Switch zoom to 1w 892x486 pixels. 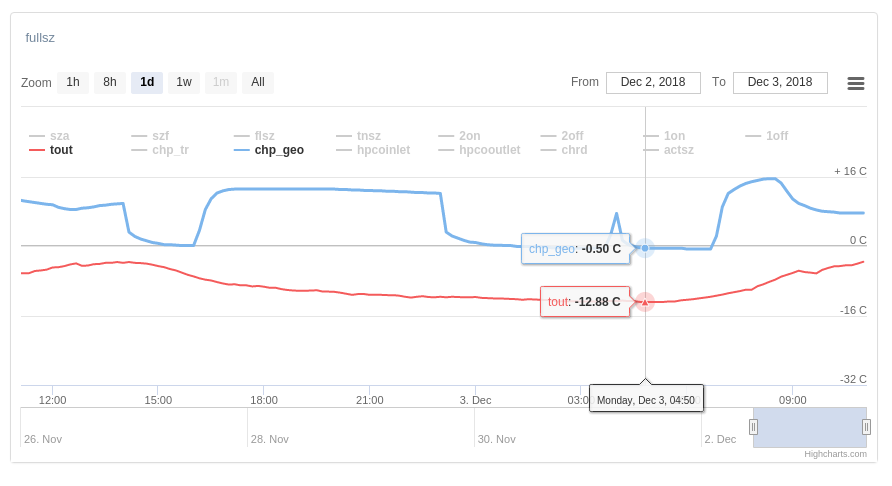pos(184,82)
